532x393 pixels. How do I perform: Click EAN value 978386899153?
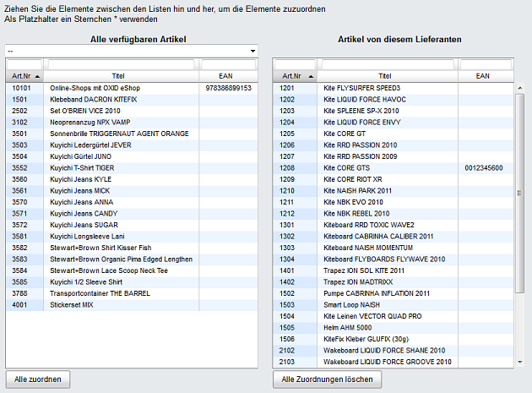tap(228, 88)
